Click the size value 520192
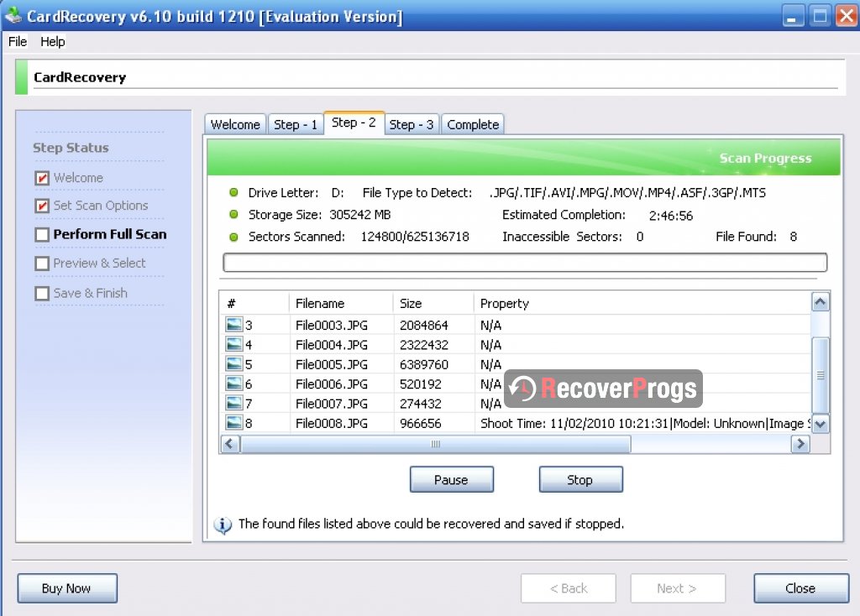The width and height of the screenshot is (860, 616). coord(421,384)
